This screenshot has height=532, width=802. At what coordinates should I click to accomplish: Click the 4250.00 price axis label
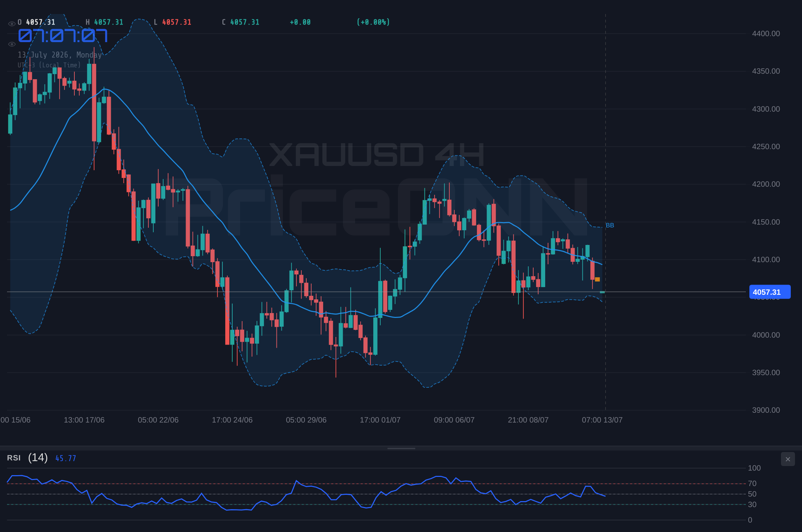pyautogui.click(x=766, y=147)
